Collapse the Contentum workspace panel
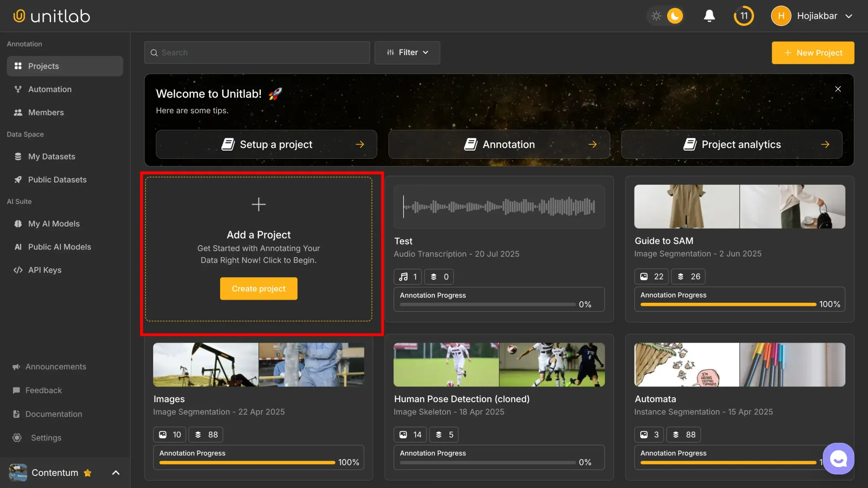 [x=115, y=472]
